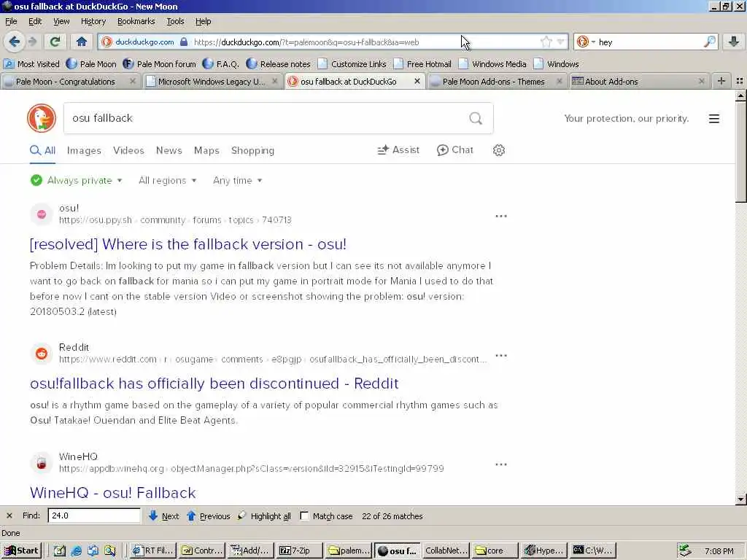747x560 pixels.
Task: Open the search engine selector dropdown
Action: [586, 42]
